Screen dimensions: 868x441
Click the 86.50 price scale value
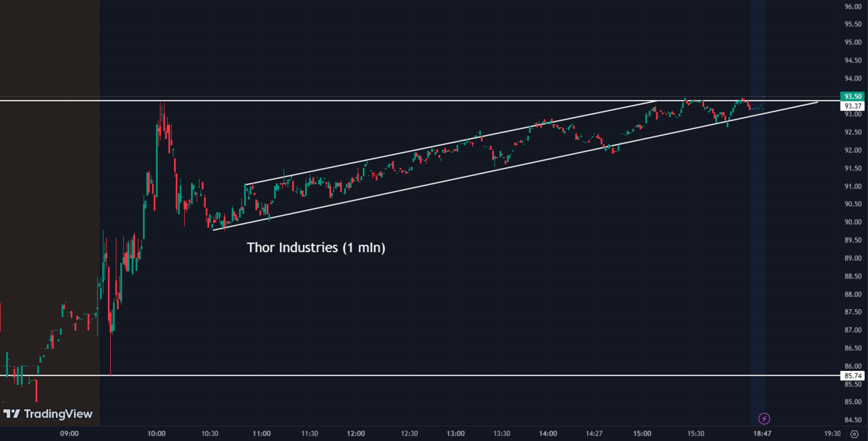click(853, 348)
